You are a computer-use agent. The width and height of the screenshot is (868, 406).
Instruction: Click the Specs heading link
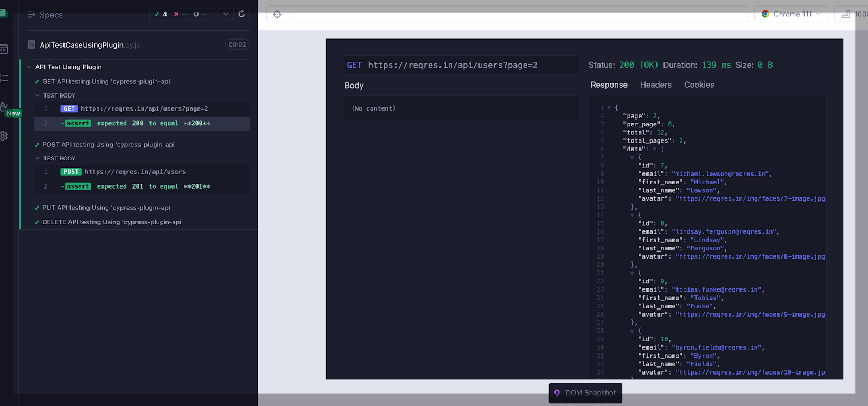[51, 15]
